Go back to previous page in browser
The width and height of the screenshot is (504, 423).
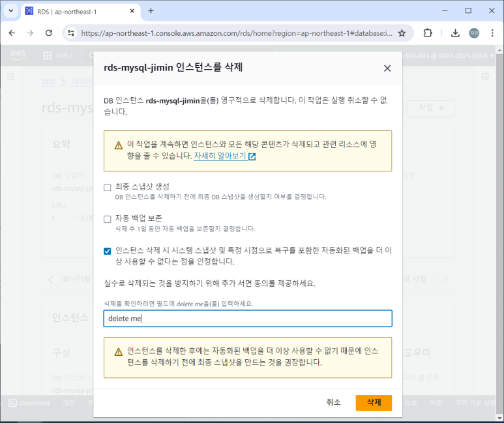(12, 33)
